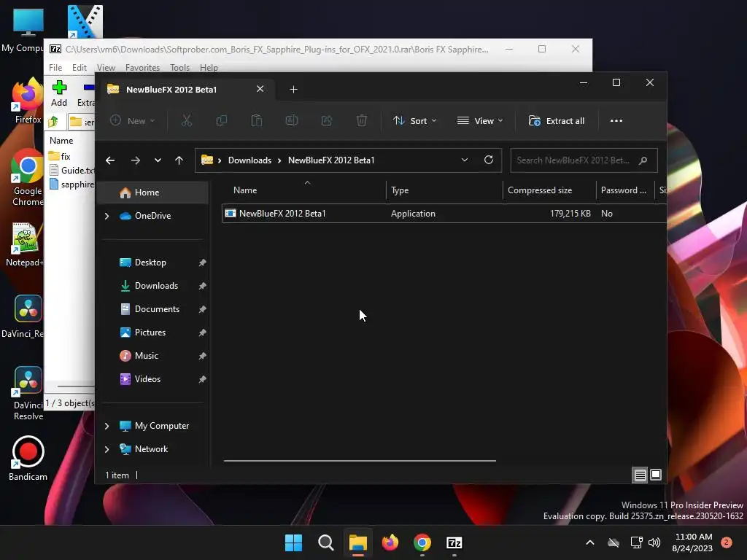Select the Bandicam desktop icon
The height and width of the screenshot is (560, 747).
[x=28, y=459]
